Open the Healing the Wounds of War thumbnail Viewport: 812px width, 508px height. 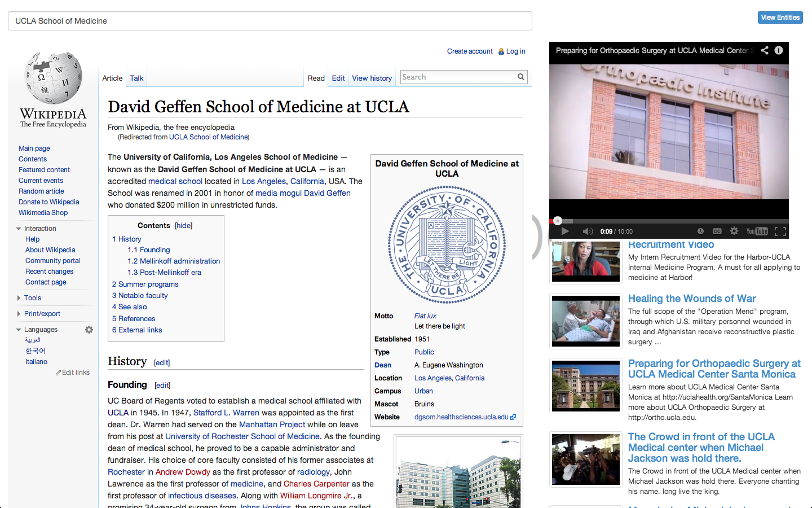click(x=586, y=320)
